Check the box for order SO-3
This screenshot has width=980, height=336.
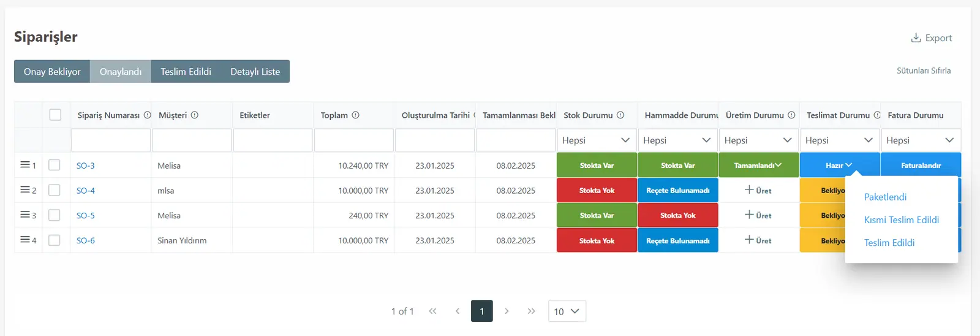(x=55, y=165)
